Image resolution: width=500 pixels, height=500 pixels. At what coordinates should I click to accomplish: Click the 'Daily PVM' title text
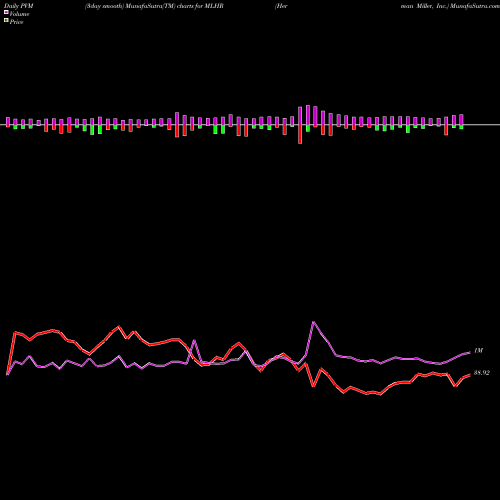click(19, 6)
